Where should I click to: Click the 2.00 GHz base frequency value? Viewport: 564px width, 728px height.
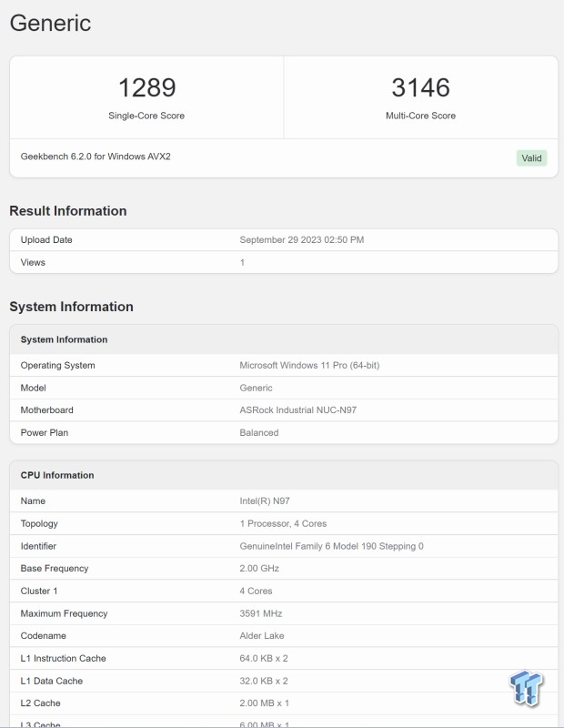pyautogui.click(x=259, y=569)
